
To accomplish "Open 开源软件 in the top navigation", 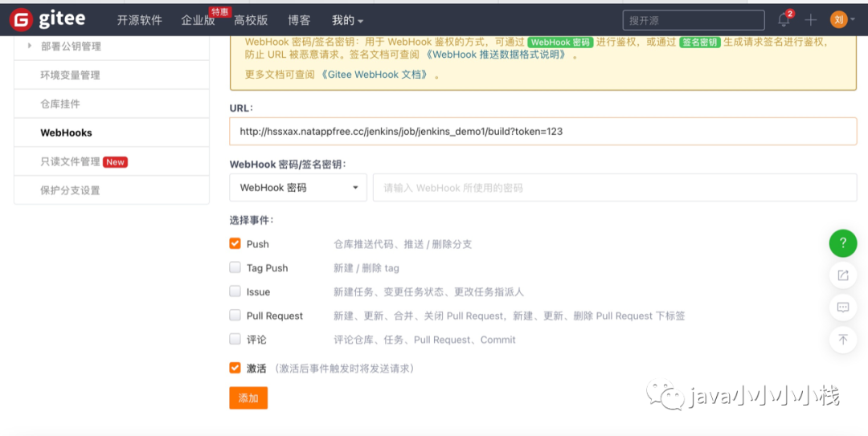I will (140, 20).
